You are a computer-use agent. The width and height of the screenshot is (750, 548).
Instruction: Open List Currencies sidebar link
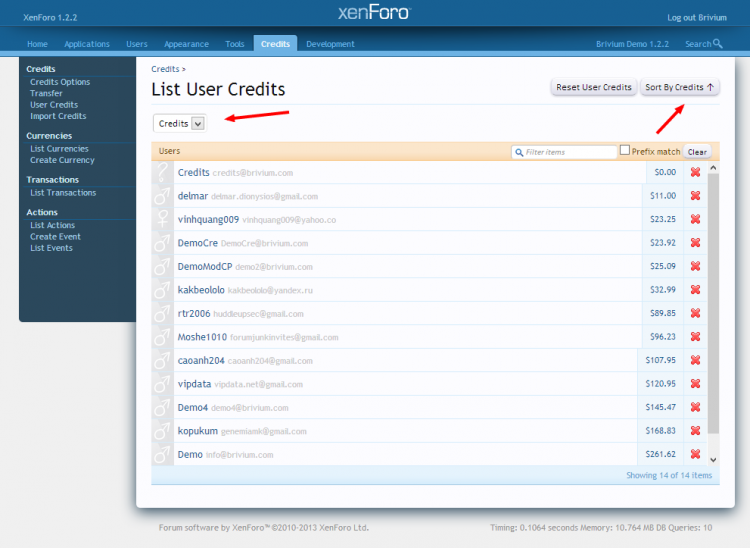click(59, 149)
